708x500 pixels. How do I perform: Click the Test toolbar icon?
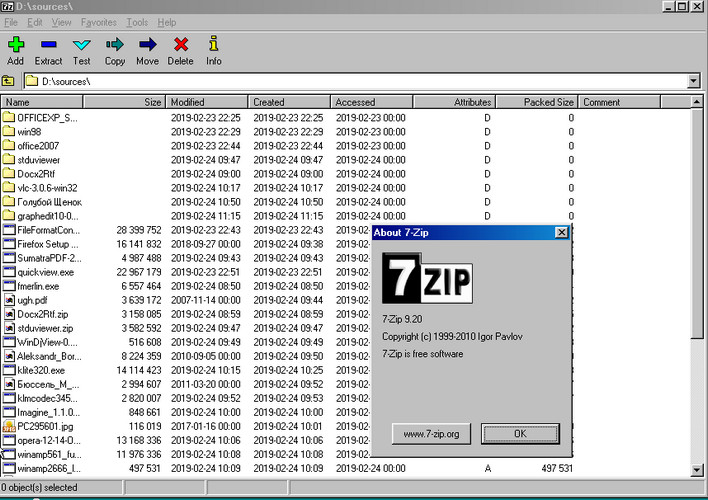[x=82, y=44]
